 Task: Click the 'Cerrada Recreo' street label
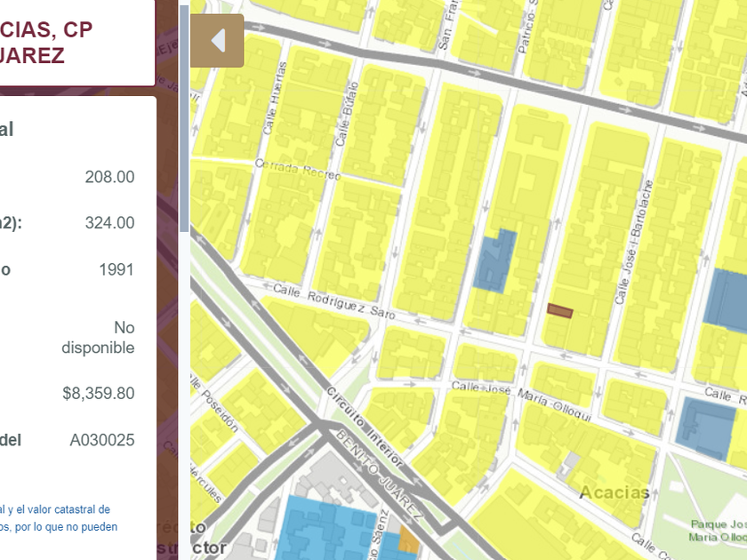(298, 170)
